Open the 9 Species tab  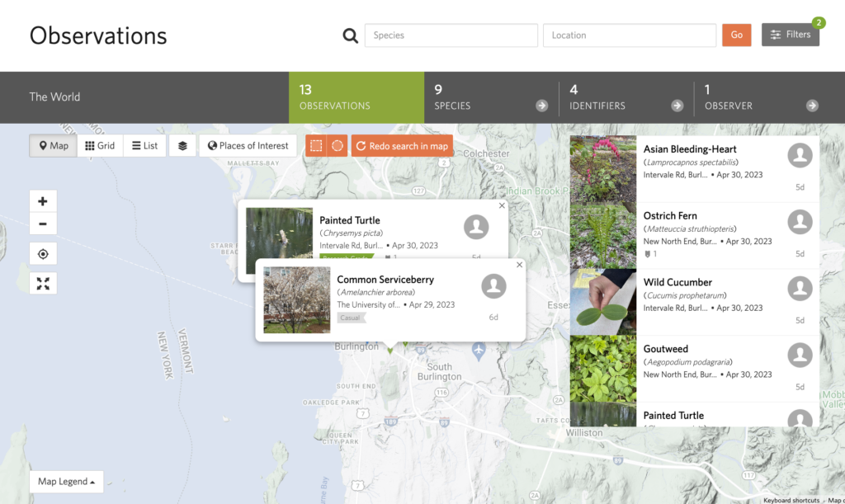click(x=491, y=97)
